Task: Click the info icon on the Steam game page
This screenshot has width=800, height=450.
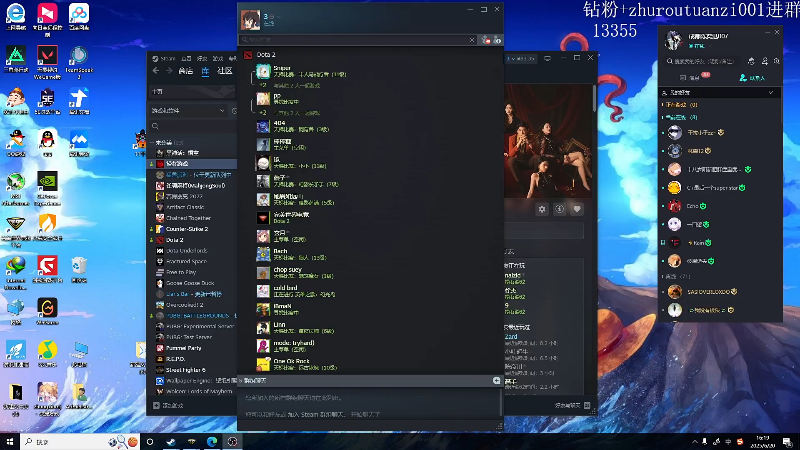Action: [x=560, y=209]
